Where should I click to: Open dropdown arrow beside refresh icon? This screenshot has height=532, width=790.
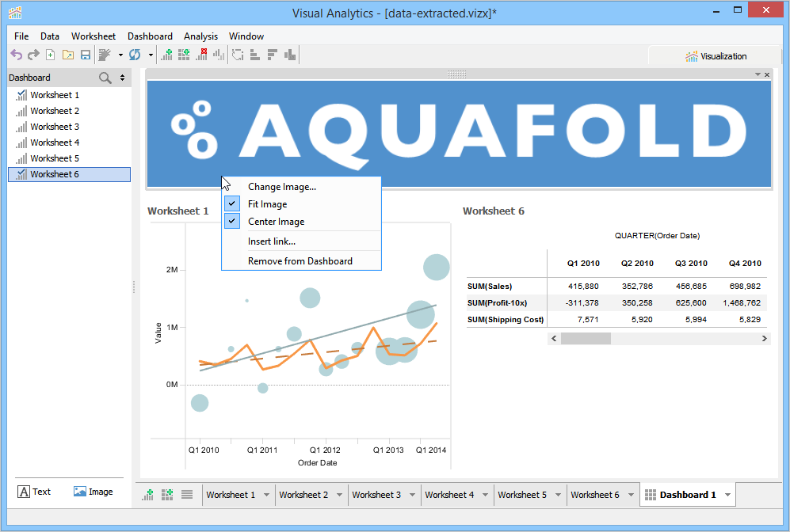(x=151, y=55)
